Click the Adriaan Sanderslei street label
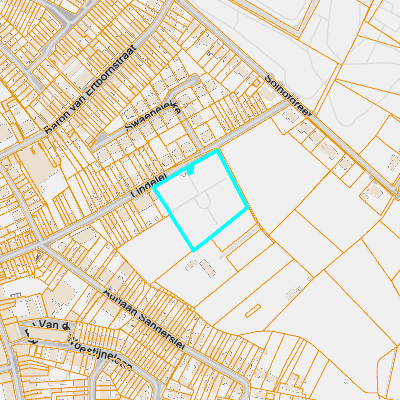Screen dimensions: 400x400 144,320
